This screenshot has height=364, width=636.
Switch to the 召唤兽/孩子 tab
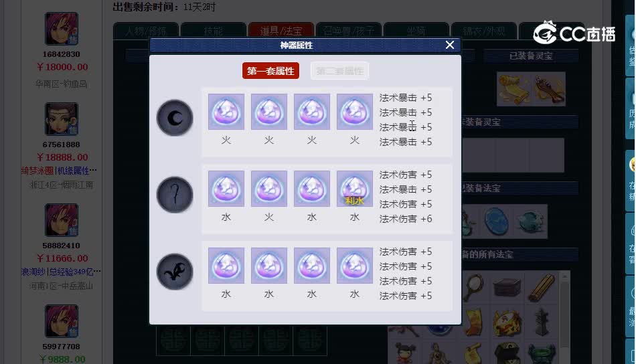(349, 31)
